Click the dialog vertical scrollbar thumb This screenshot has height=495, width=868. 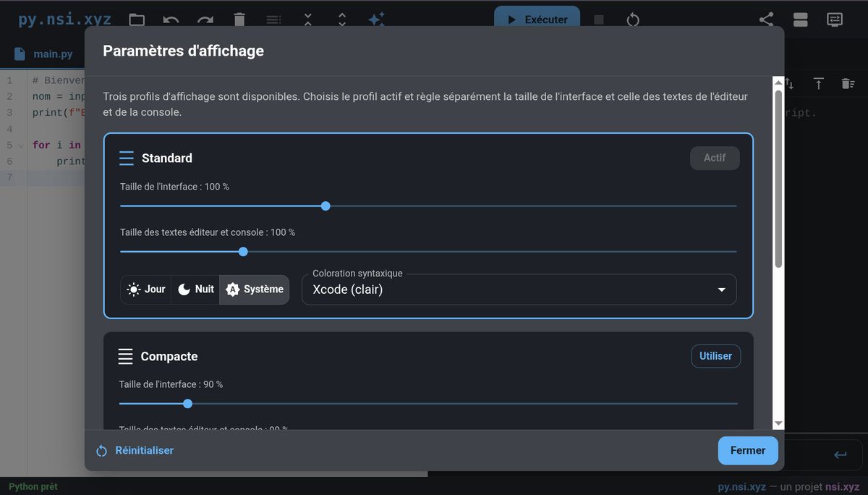coord(778,179)
